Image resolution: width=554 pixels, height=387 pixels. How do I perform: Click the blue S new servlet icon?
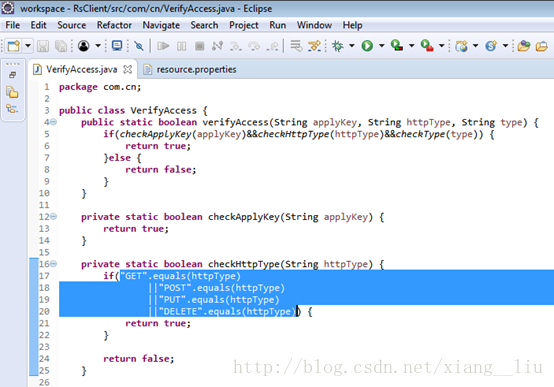(x=491, y=46)
